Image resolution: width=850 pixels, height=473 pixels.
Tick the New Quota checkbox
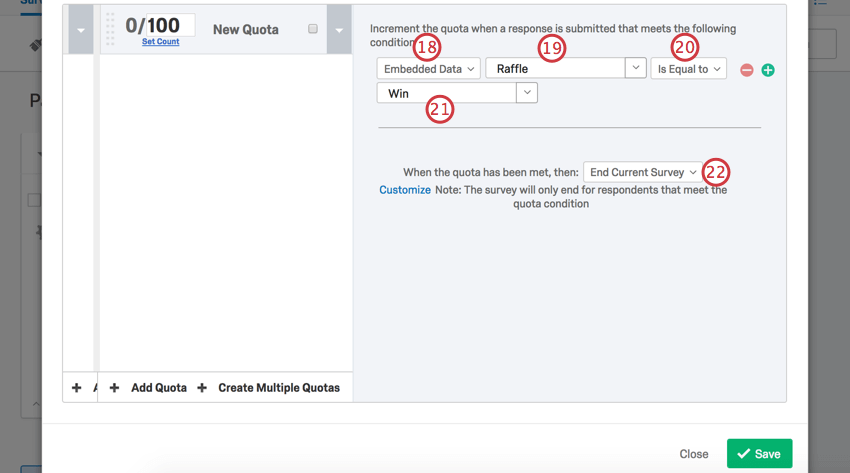point(313,29)
